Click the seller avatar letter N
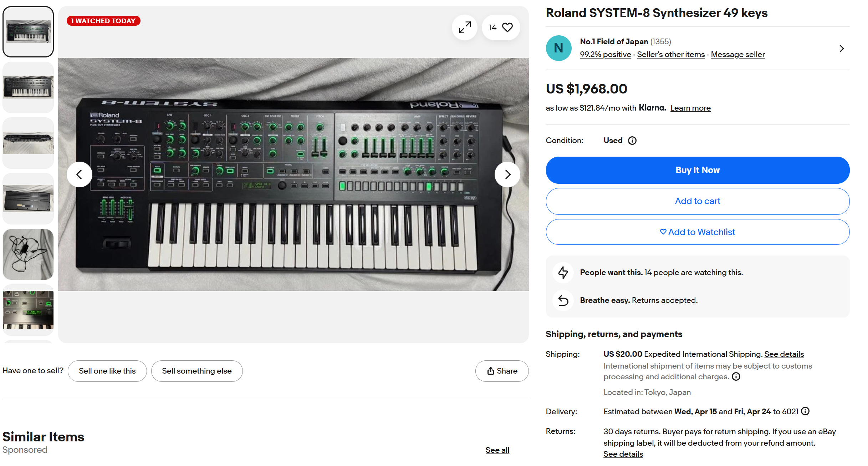The width and height of the screenshot is (868, 466). point(558,48)
